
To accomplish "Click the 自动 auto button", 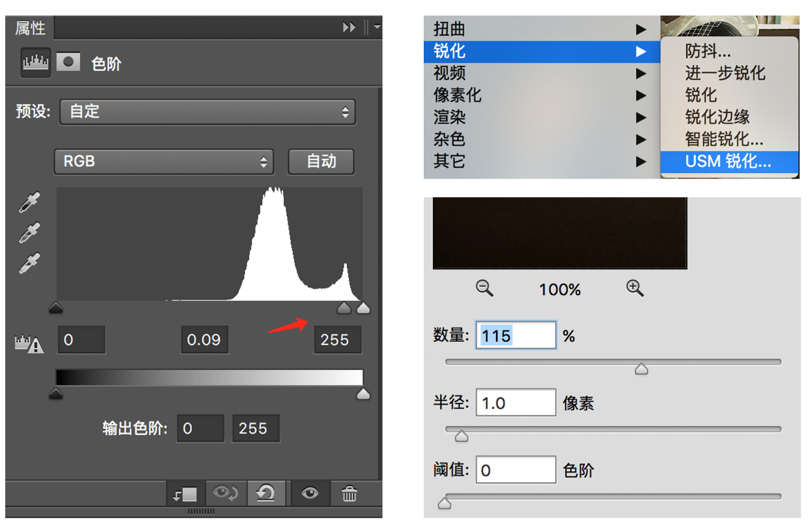I will coord(321,161).
